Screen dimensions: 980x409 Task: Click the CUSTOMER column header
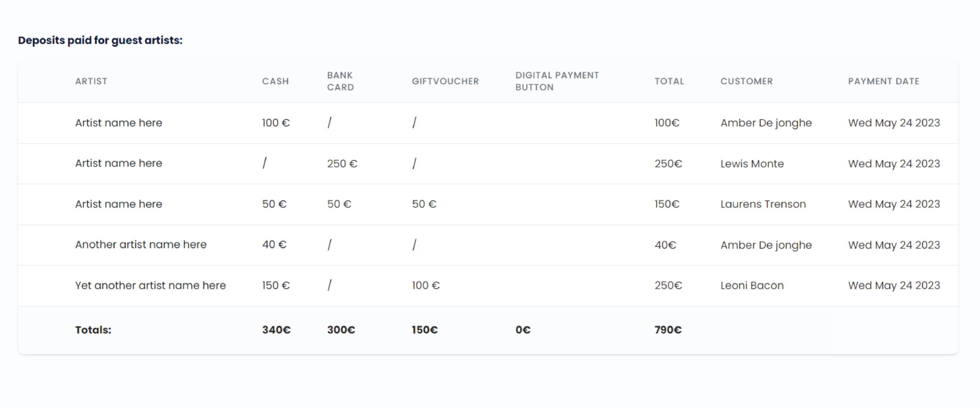pos(746,81)
